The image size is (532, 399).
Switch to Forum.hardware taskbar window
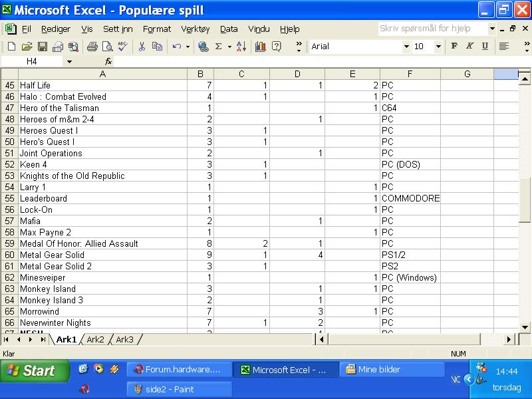coord(180,370)
